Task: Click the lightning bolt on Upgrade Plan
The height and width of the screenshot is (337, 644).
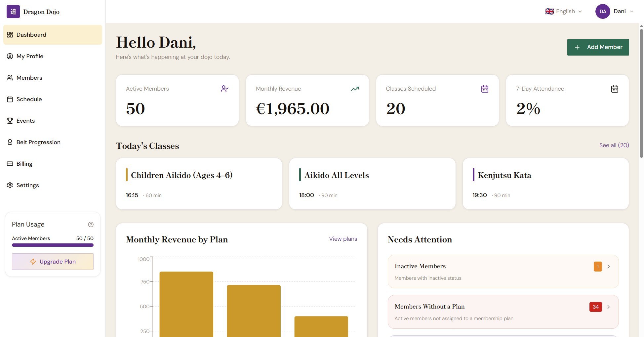Action: coord(33,262)
